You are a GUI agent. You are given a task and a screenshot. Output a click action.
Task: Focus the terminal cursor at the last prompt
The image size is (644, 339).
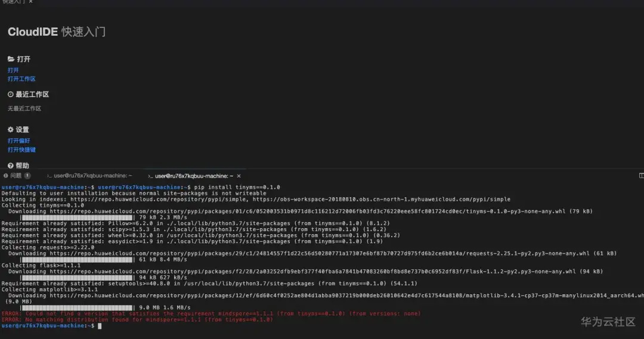coord(100,326)
